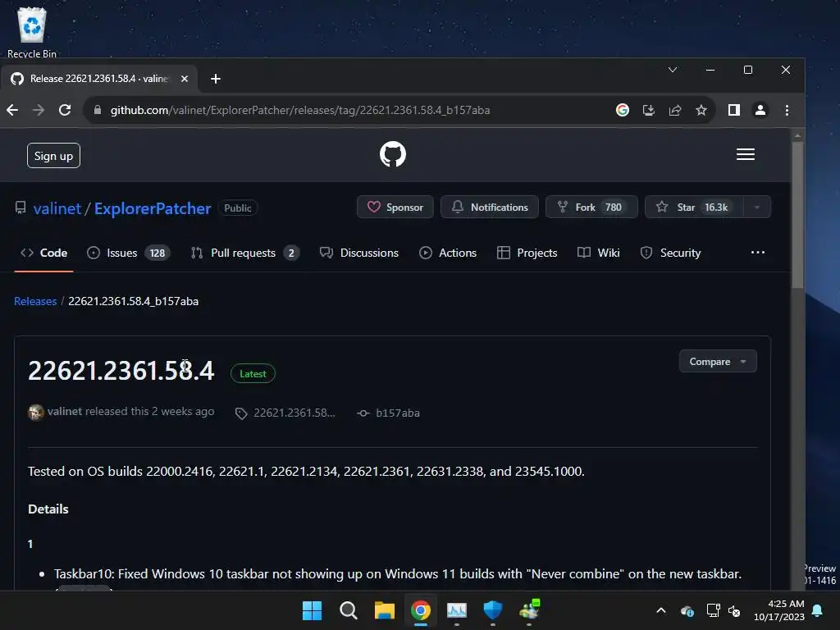Screen dimensions: 840x630
Task: Star the ExplorerPatcher repository
Action: [x=694, y=207]
